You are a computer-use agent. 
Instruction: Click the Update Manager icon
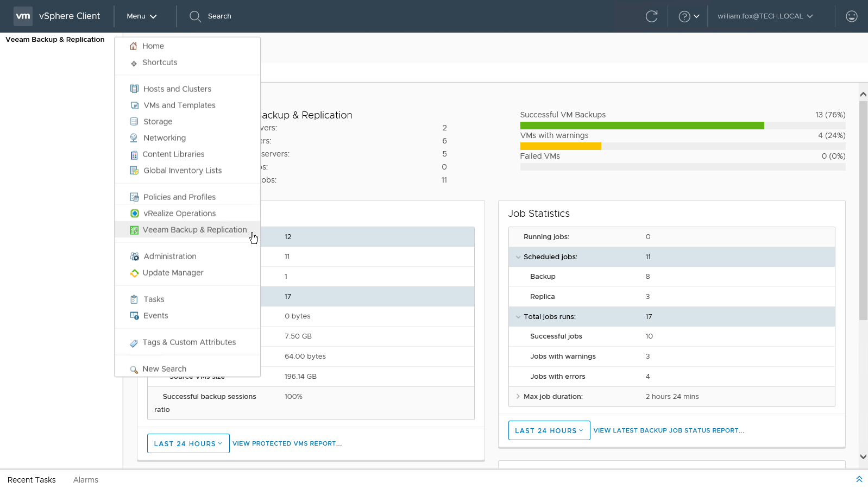(x=134, y=273)
